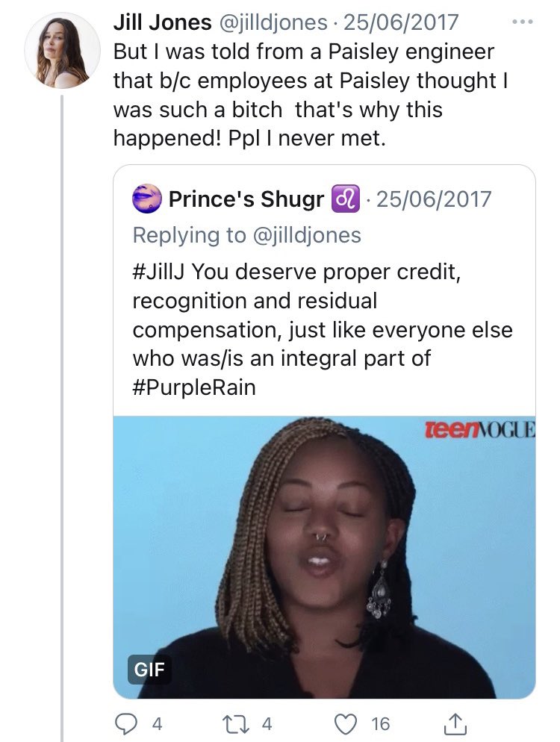This screenshot has width=560, height=742.
Task: Tap the share upload icon
Action: (455, 723)
